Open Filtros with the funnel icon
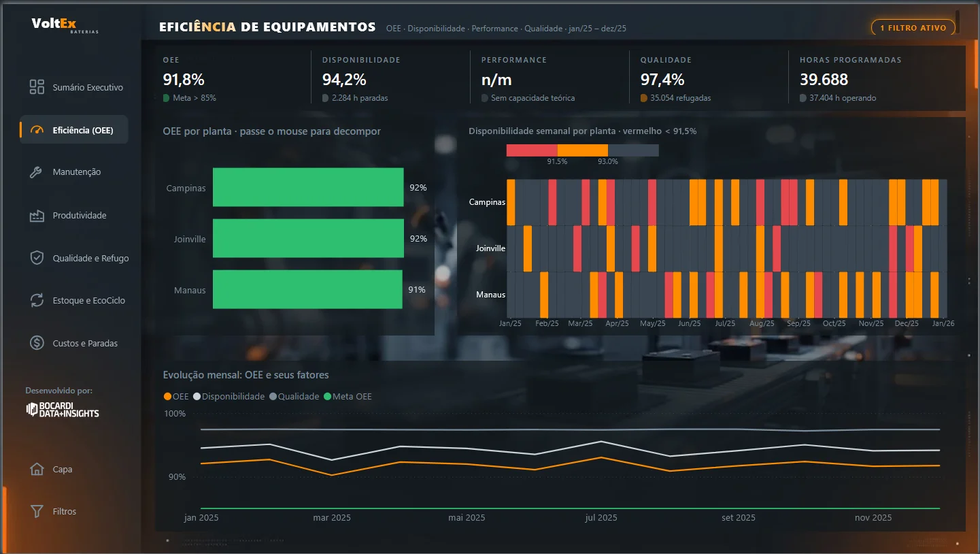Viewport: 980px width, 554px height. pyautogui.click(x=37, y=511)
